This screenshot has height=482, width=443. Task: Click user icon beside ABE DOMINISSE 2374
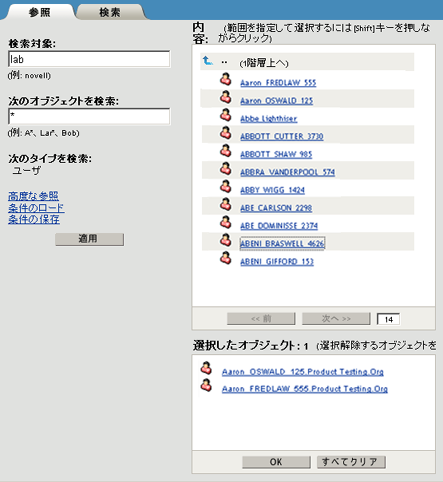point(226,222)
